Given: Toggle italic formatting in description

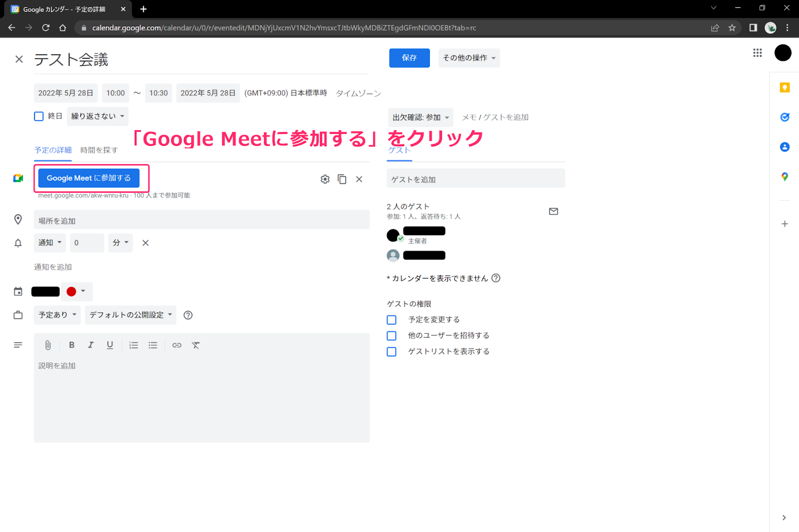Looking at the screenshot, I should pos(90,345).
